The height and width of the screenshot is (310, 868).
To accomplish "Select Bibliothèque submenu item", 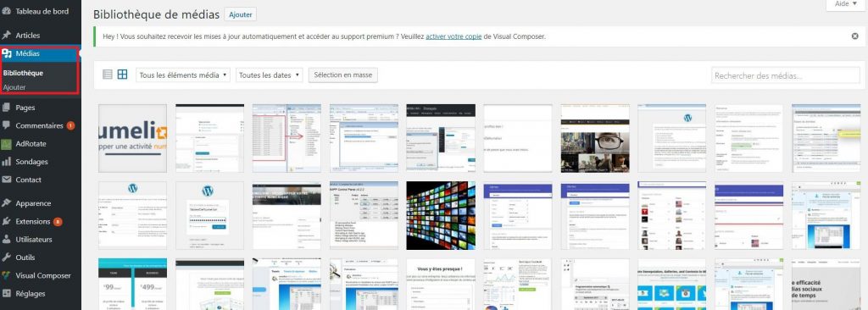I will pos(23,73).
